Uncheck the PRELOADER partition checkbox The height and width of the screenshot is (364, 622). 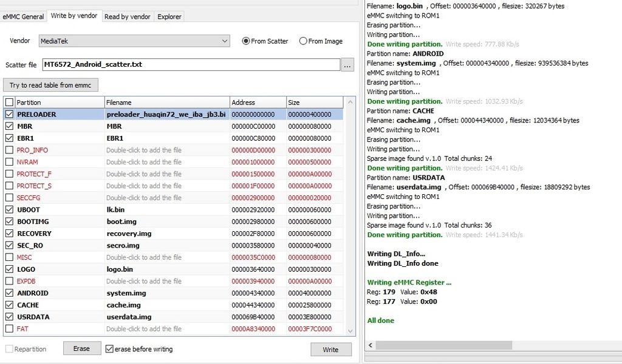coord(9,114)
